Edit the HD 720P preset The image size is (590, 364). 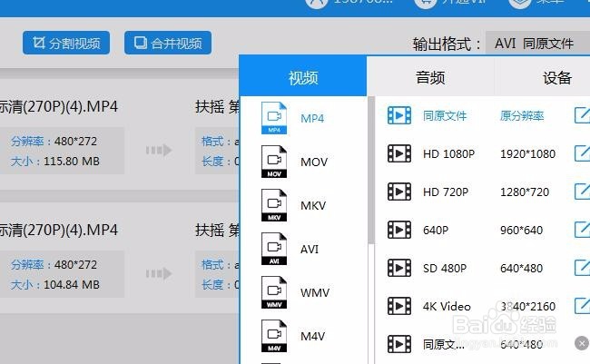[583, 192]
